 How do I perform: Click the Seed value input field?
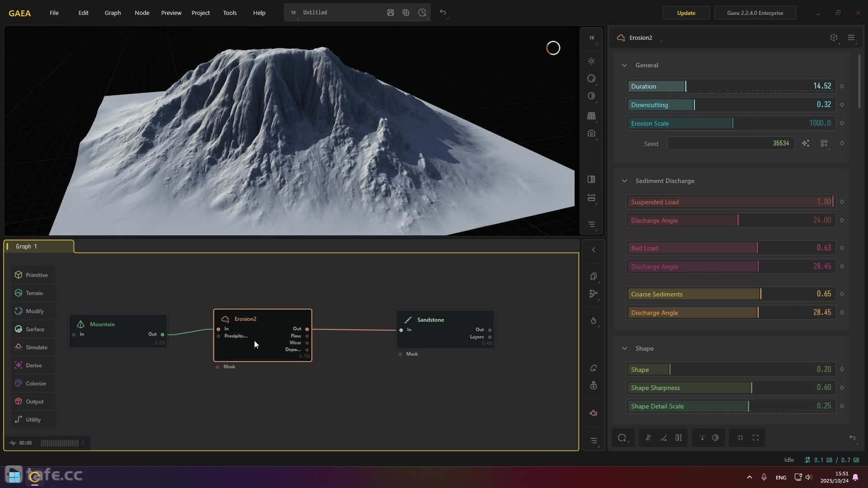[x=731, y=143]
